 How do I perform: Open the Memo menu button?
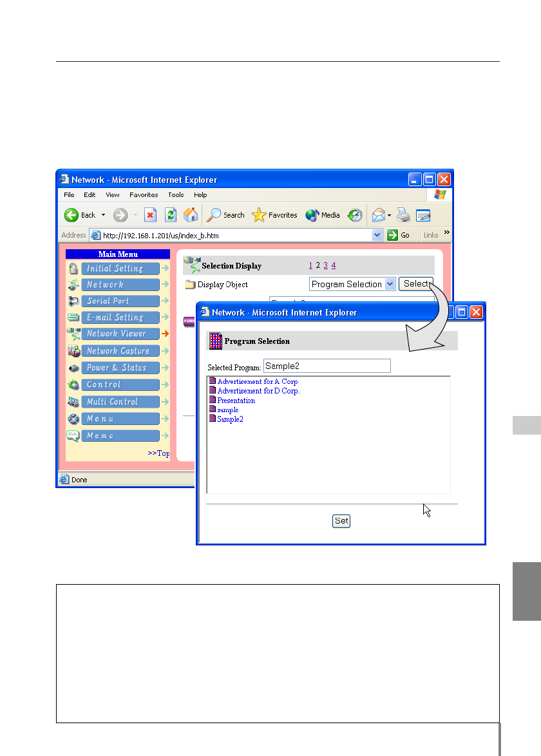120,436
